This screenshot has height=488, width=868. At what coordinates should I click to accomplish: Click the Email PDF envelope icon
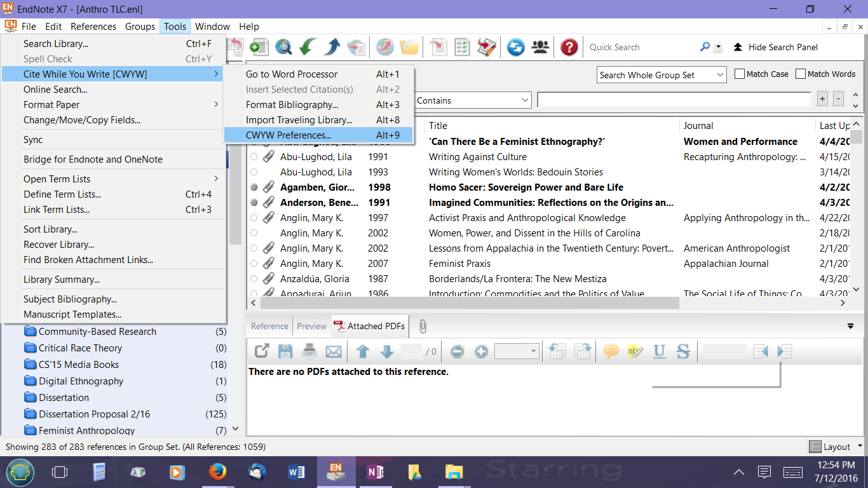334,351
